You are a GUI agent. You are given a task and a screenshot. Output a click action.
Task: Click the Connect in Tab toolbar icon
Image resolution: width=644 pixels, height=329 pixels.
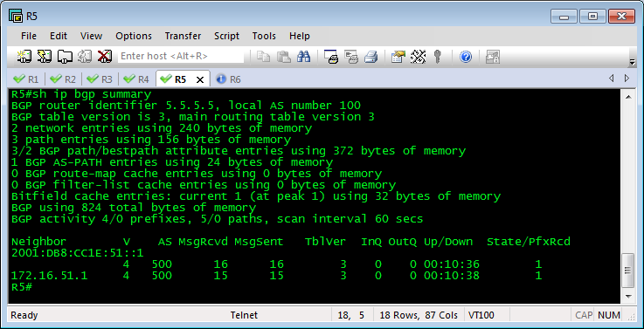click(x=65, y=56)
